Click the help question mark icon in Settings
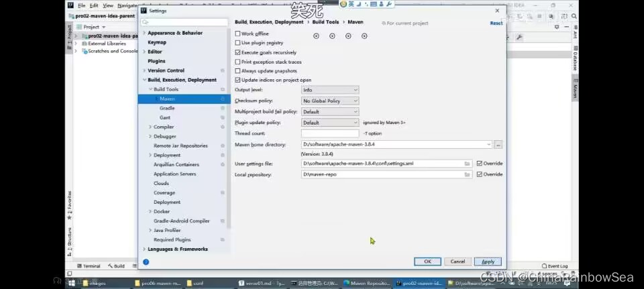 coord(146,262)
